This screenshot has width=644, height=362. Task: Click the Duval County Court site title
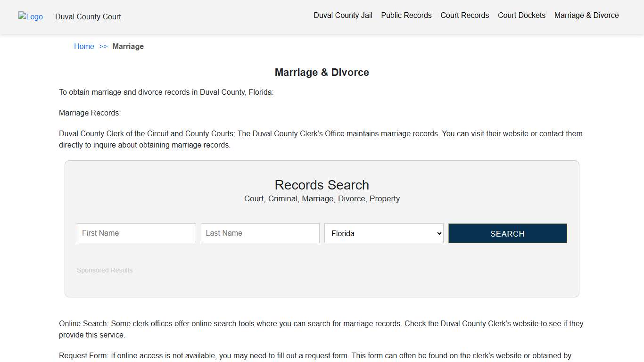88,16
